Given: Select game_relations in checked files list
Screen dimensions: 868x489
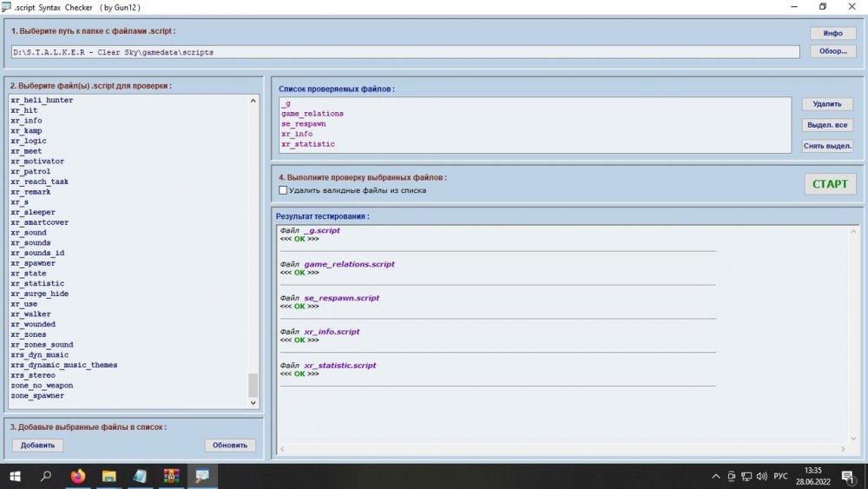Looking at the screenshot, I should pos(312,114).
